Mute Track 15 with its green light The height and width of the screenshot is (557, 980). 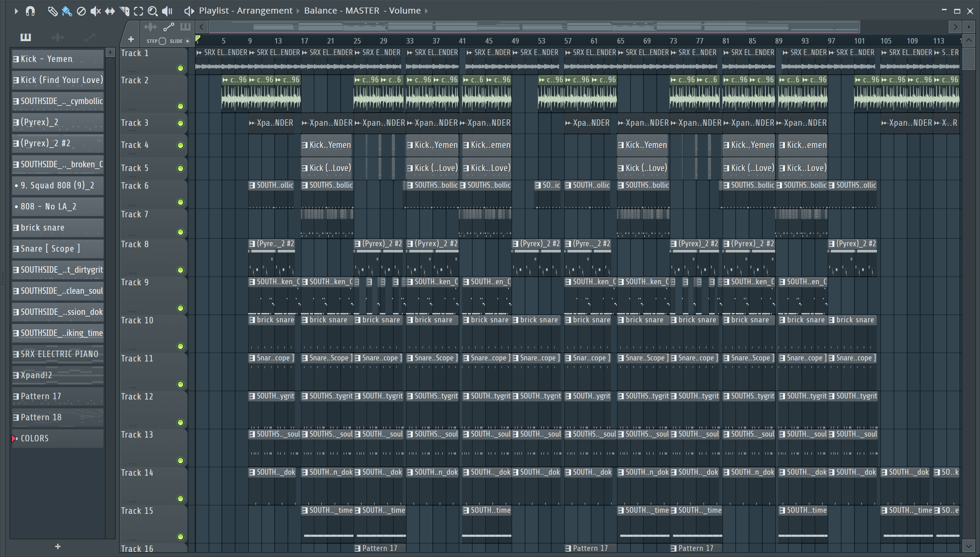click(x=180, y=537)
